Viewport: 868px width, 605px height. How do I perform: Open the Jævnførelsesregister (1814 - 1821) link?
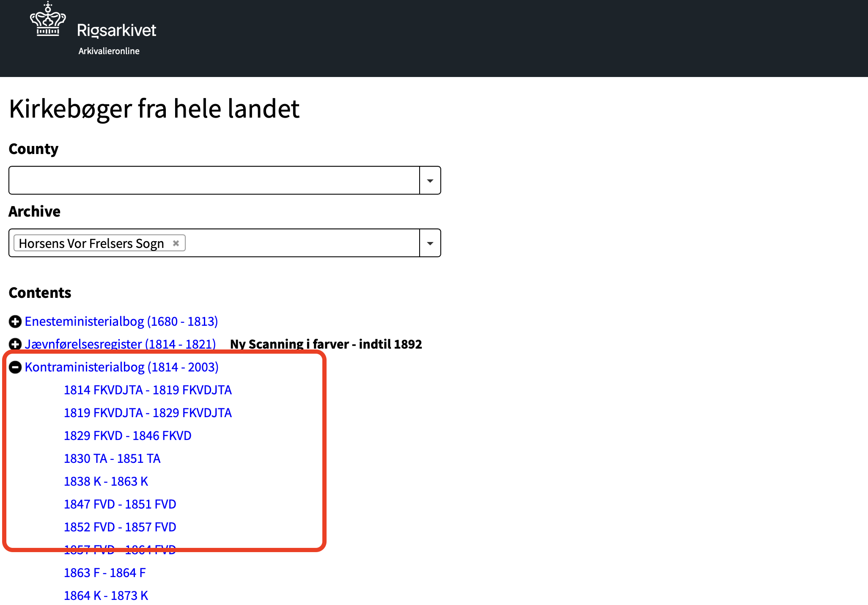[x=121, y=344]
